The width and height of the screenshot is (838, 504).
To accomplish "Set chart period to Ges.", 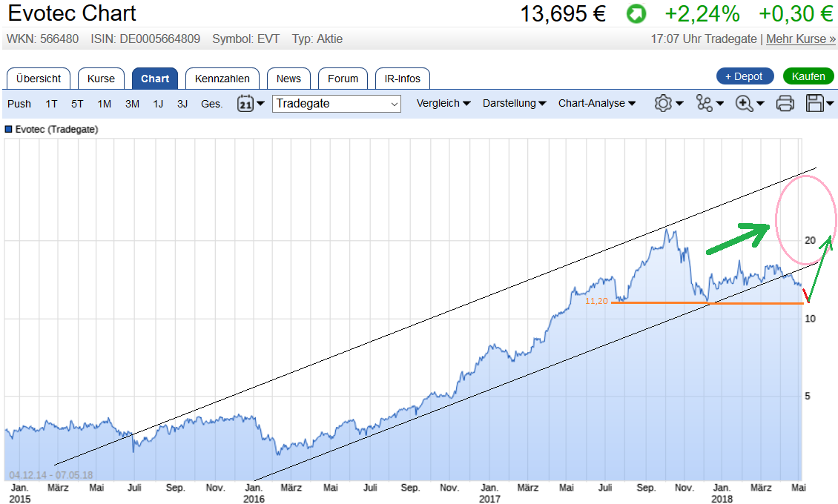I will pos(211,104).
